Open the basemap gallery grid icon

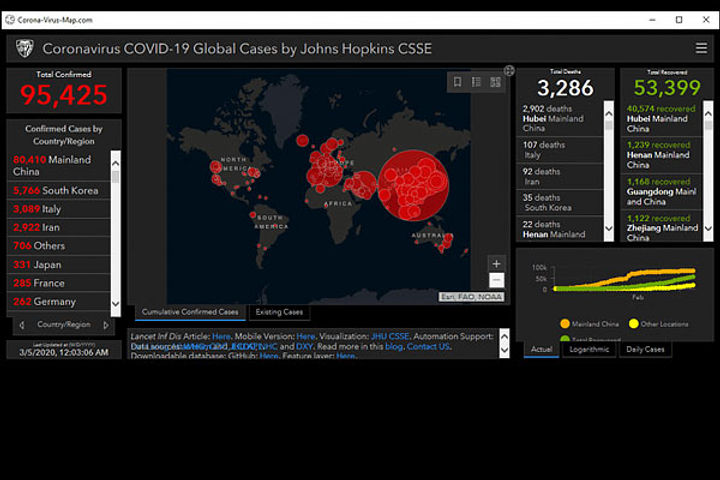click(x=495, y=82)
